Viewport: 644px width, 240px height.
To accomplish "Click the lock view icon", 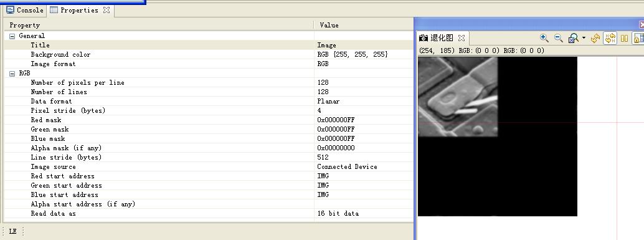I will (638, 39).
